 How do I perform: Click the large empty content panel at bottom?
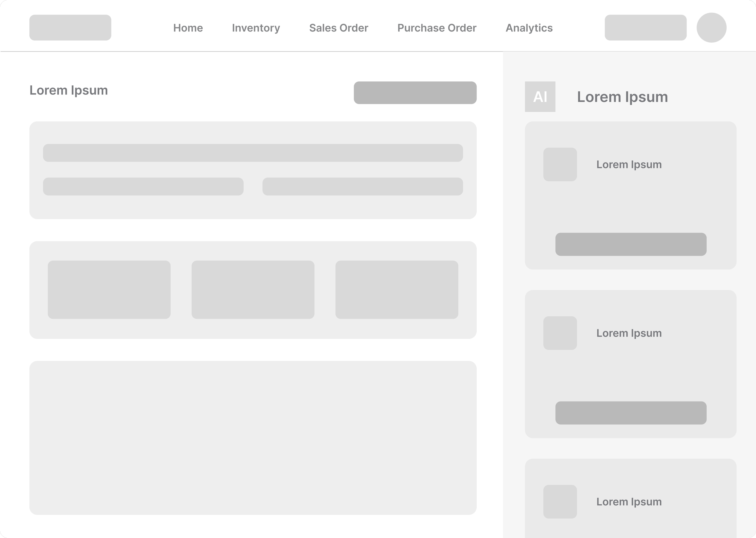pos(253,437)
